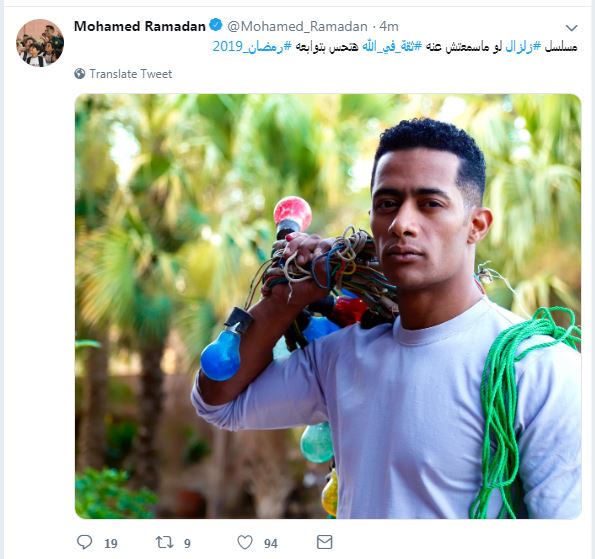This screenshot has height=559, width=595.
Task: Open the Mohamed Ramadan display name
Action: coord(140,26)
